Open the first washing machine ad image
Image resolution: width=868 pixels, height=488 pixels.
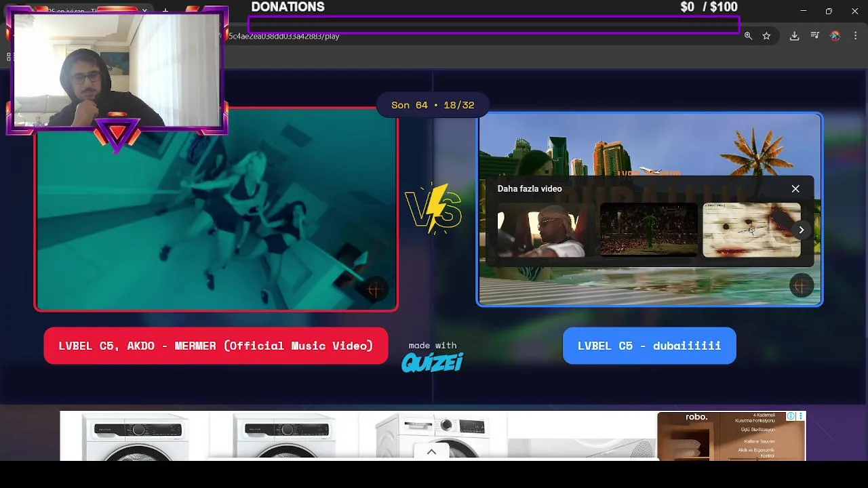pos(135,436)
